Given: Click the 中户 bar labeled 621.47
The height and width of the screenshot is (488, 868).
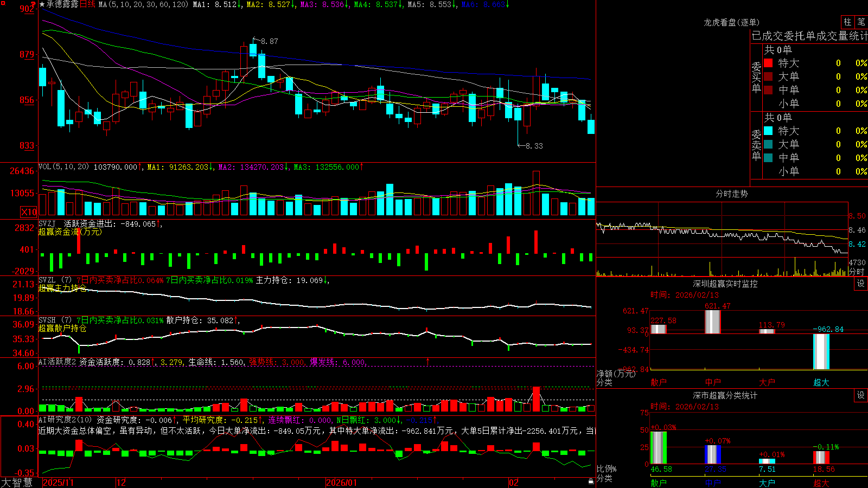Looking at the screenshot, I should pos(713,322).
